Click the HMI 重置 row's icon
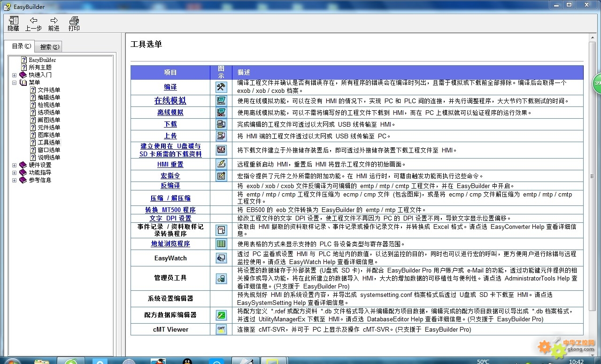The image size is (601, 364). 221,164
